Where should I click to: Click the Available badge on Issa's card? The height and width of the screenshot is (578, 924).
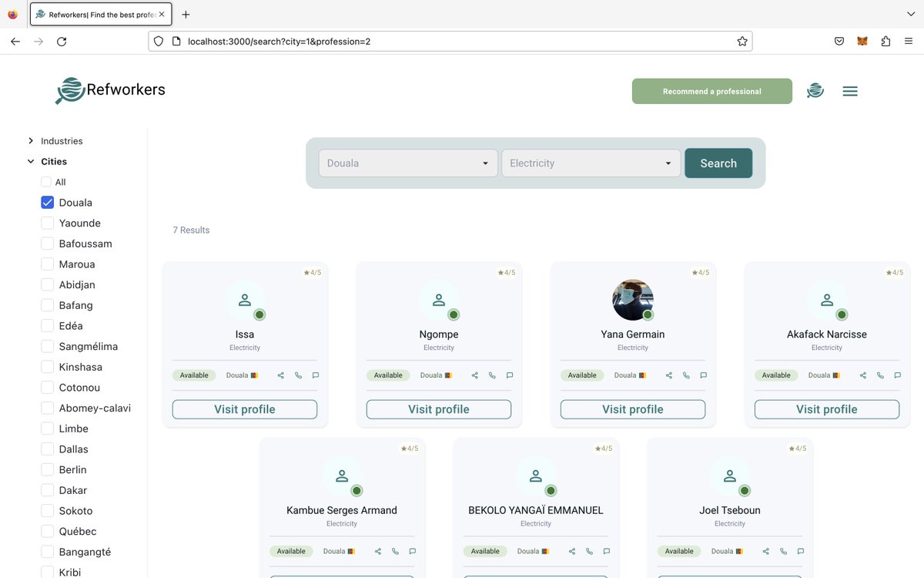point(194,375)
